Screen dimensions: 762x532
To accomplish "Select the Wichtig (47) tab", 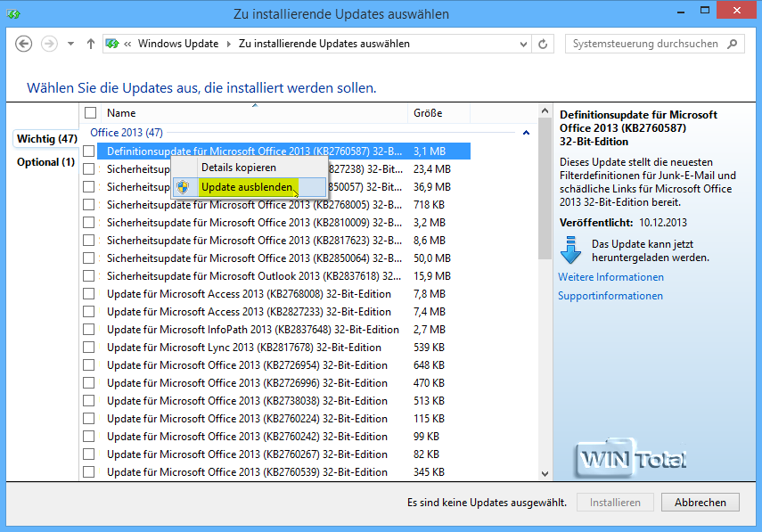I will pyautogui.click(x=46, y=138).
